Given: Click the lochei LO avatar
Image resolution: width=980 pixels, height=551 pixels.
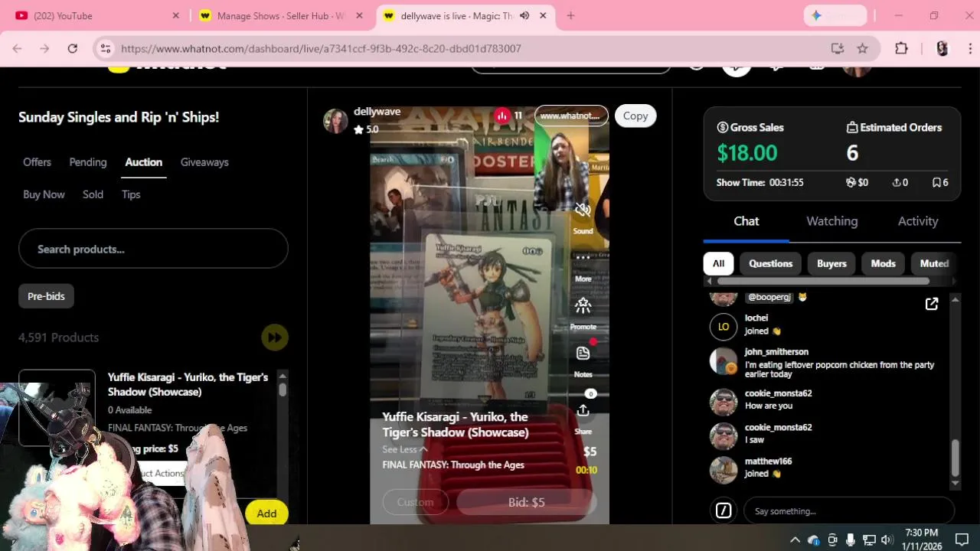Looking at the screenshot, I should [x=724, y=327].
